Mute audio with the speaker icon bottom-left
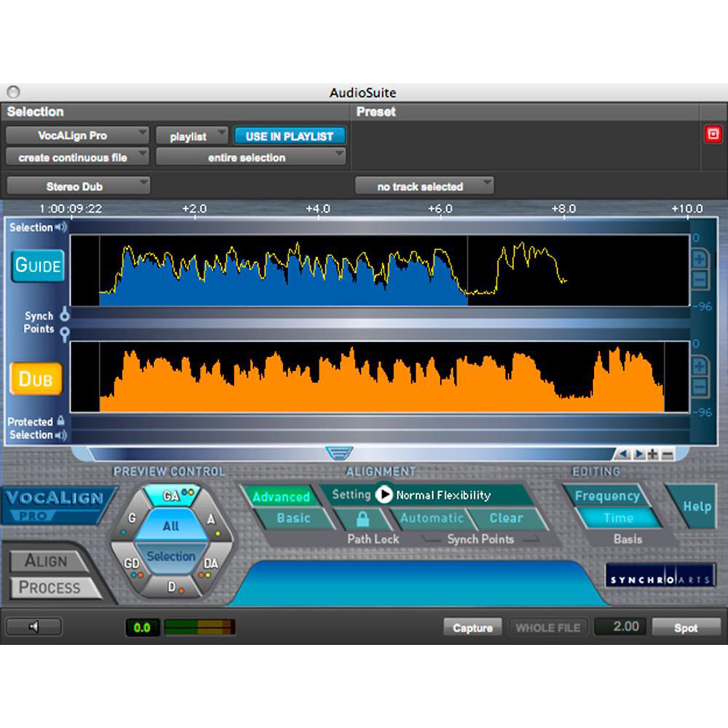Image resolution: width=728 pixels, height=728 pixels. click(34, 627)
